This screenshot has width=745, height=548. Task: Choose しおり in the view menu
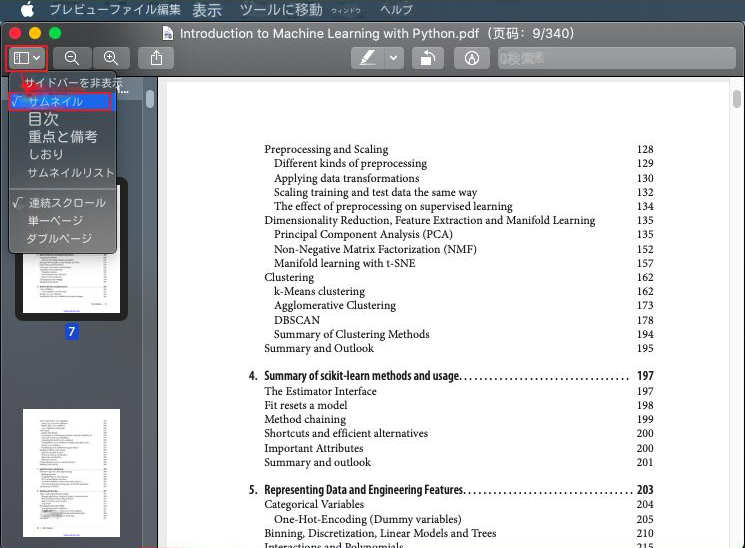pyautogui.click(x=46, y=154)
